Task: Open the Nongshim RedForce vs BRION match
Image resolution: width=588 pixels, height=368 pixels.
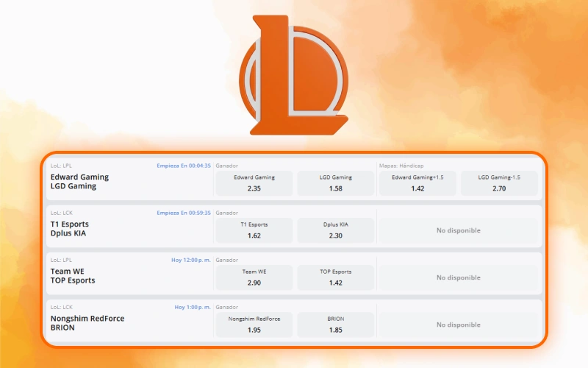Action: point(87,323)
